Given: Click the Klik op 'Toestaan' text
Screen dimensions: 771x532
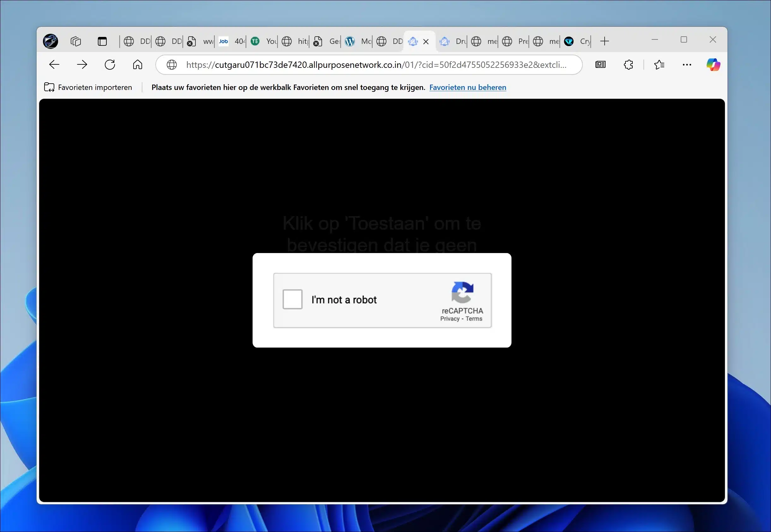Looking at the screenshot, I should point(382,234).
